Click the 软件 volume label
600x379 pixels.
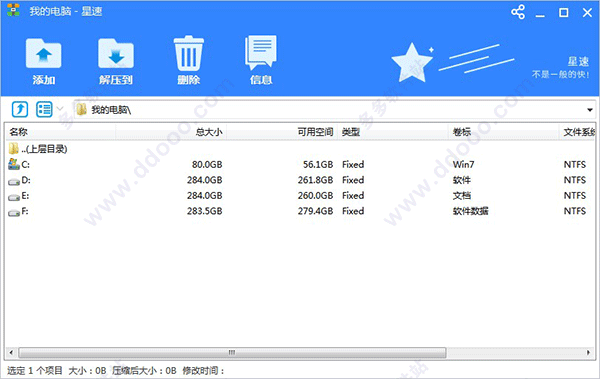pos(461,180)
